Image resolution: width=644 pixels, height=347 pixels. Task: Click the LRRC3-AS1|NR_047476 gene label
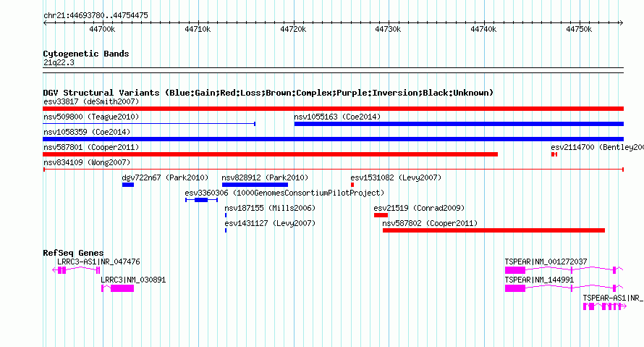tap(98, 262)
